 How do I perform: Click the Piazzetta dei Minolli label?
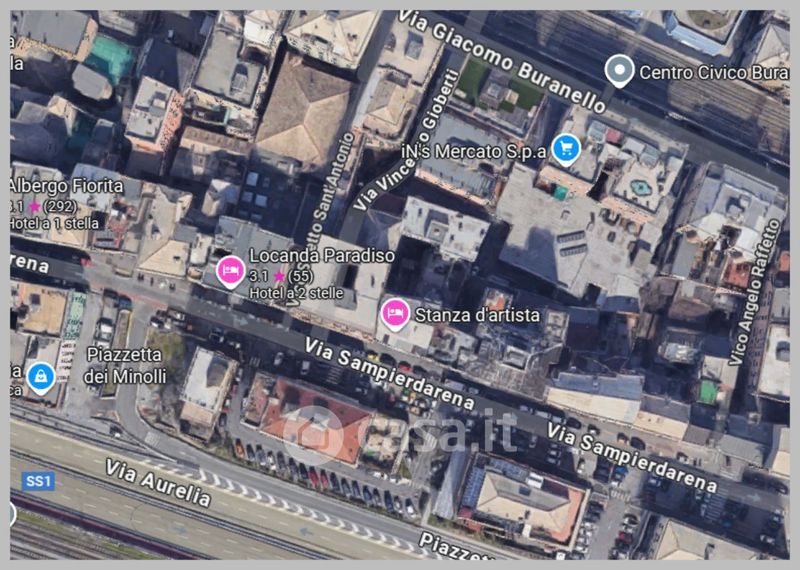point(125,365)
